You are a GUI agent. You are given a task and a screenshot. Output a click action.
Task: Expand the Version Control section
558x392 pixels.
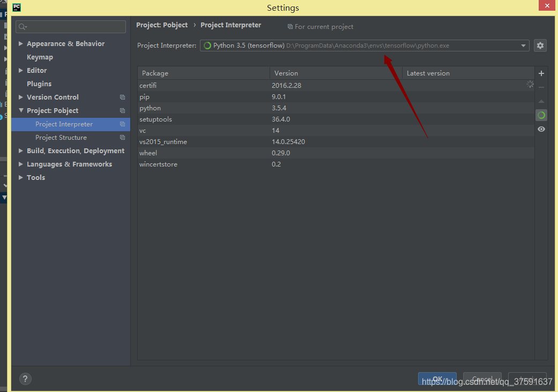click(21, 97)
